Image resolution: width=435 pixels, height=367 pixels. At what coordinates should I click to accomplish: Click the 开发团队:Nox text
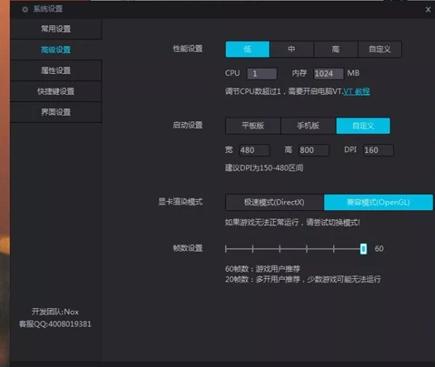tap(55, 312)
